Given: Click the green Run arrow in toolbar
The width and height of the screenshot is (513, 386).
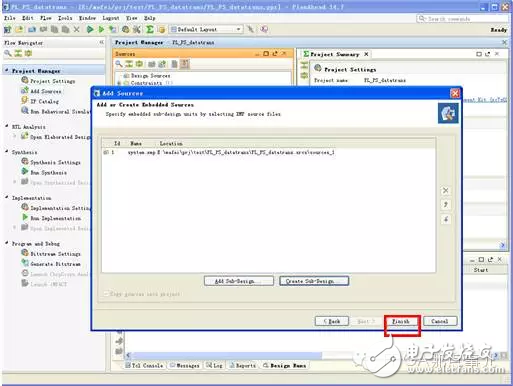Looking at the screenshot, I should 90,30.
